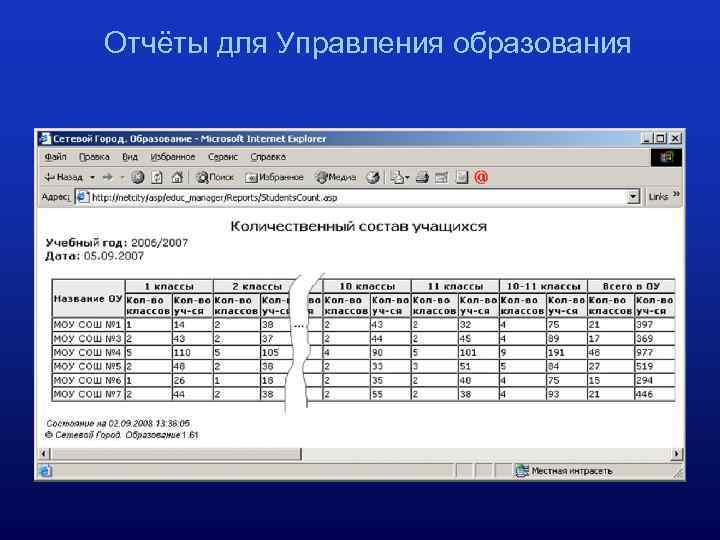Click the row label МОУ СОШ №7
This screenshot has height=540, width=720.
tap(88, 394)
